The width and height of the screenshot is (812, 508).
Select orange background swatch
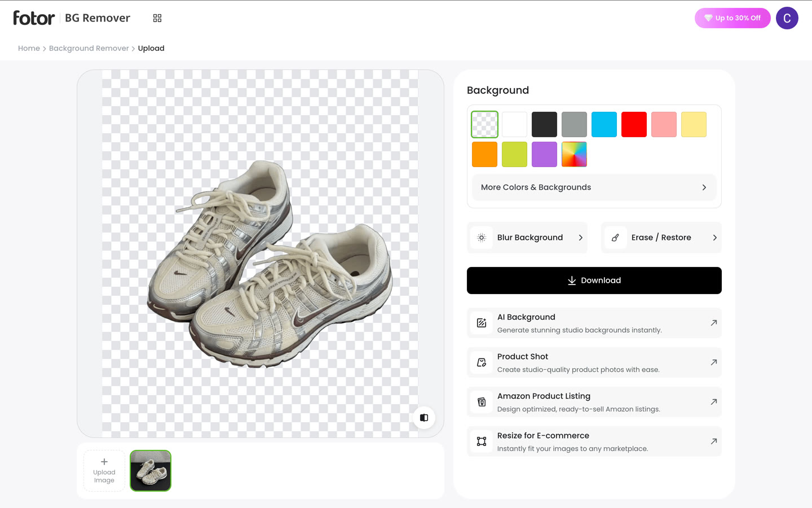point(484,154)
